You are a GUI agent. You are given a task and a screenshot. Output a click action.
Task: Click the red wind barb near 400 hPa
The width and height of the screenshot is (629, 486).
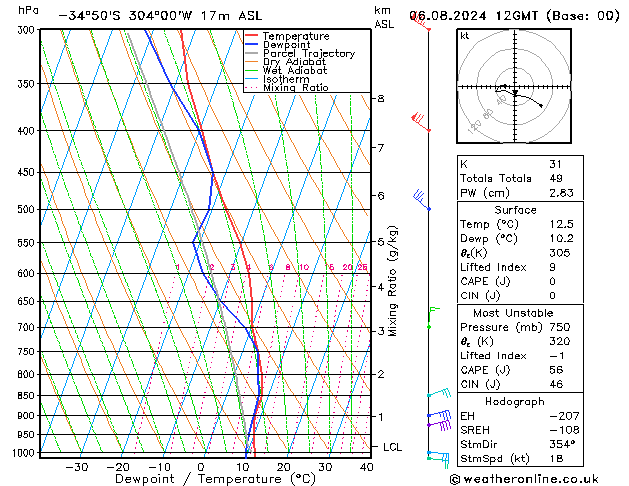pyautogui.click(x=422, y=123)
